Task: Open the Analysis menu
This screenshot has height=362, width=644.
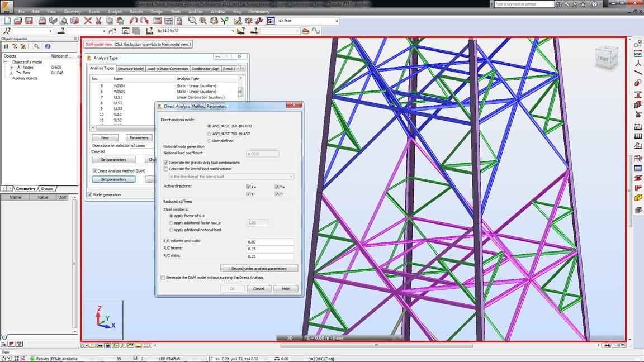Action: (x=115, y=11)
